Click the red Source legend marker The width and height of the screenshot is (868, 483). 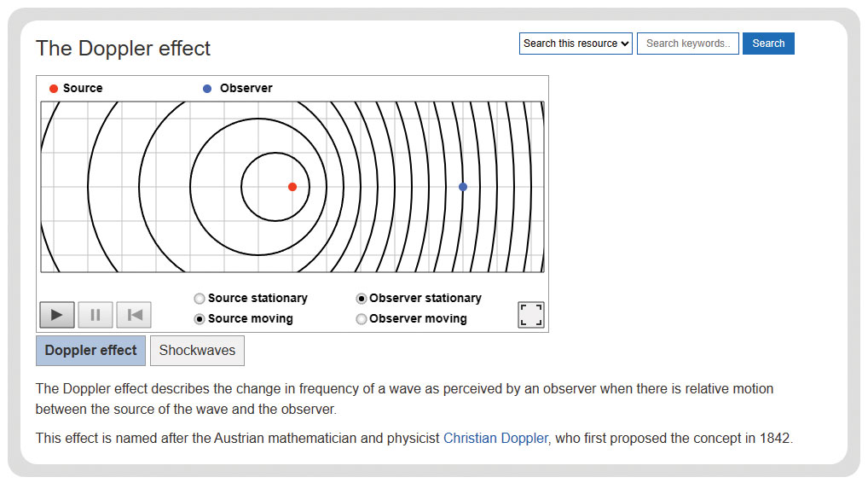[x=54, y=89]
